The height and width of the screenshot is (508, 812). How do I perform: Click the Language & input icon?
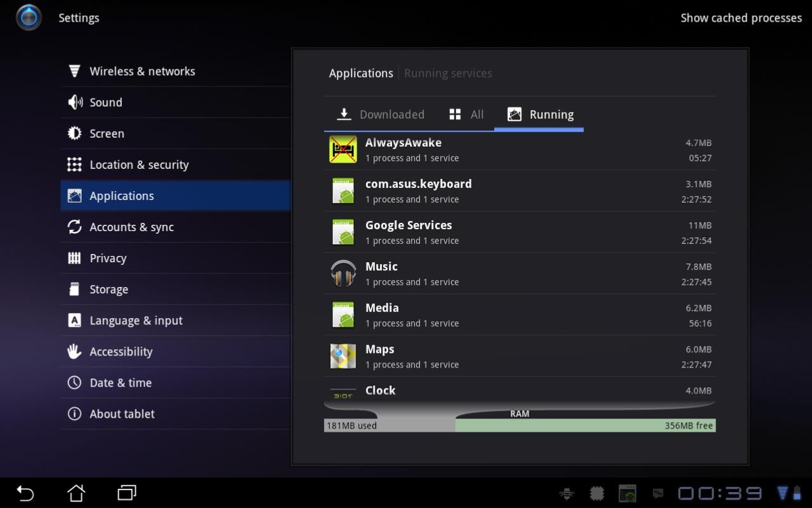pos(74,320)
